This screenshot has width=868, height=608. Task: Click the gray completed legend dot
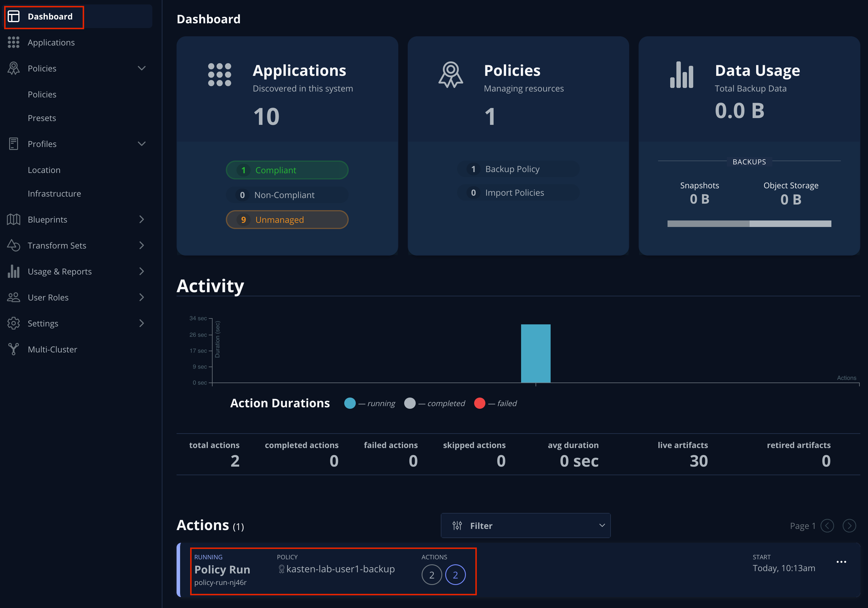coord(410,403)
